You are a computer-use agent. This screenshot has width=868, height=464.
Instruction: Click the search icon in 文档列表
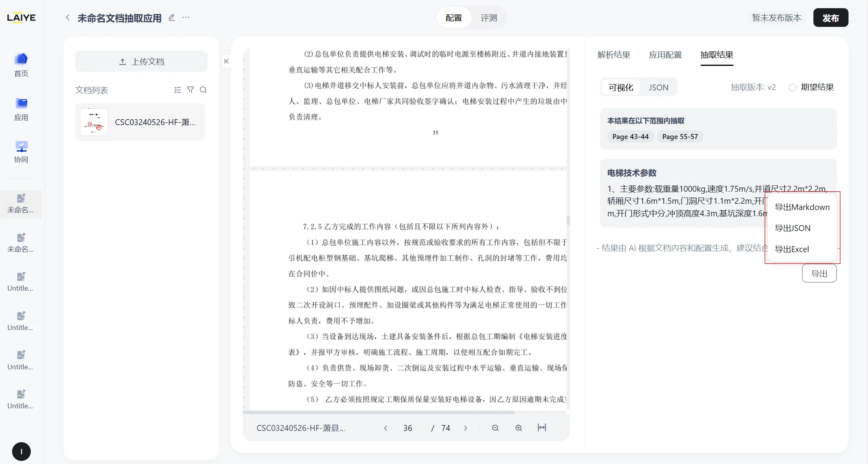click(203, 90)
